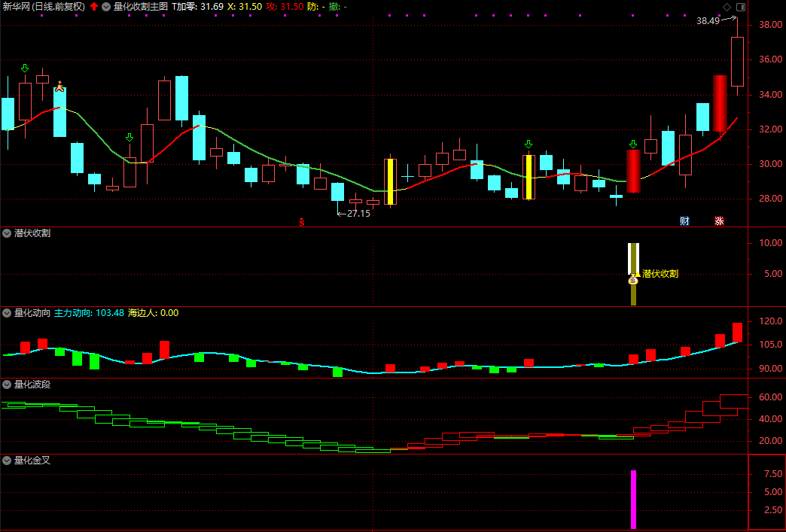Click green down arrow above the red gradient candle
This screenshot has height=532, width=786.
[633, 144]
